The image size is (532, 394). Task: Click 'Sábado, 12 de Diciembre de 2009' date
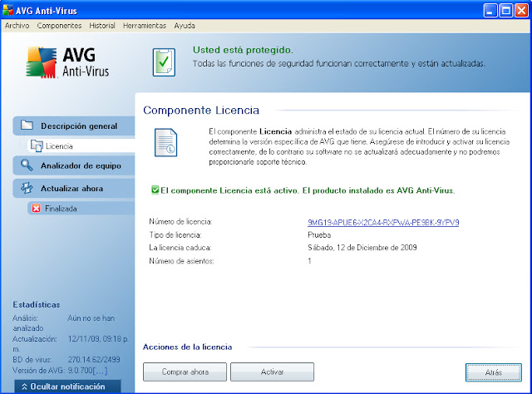click(362, 248)
